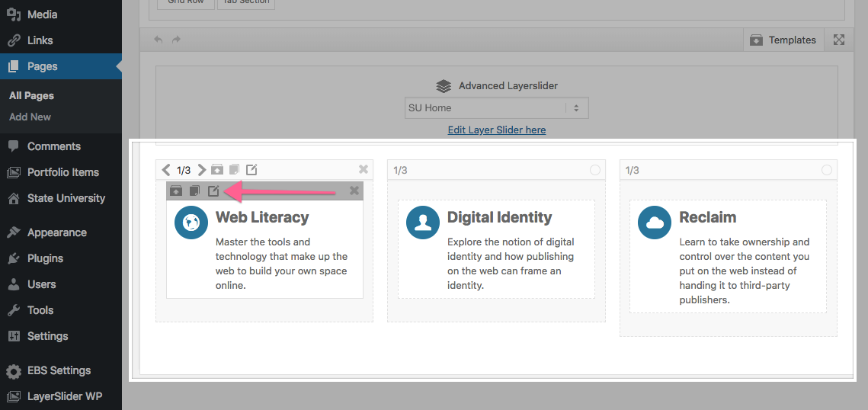Open the SU Home slider dropdown

pyautogui.click(x=497, y=108)
